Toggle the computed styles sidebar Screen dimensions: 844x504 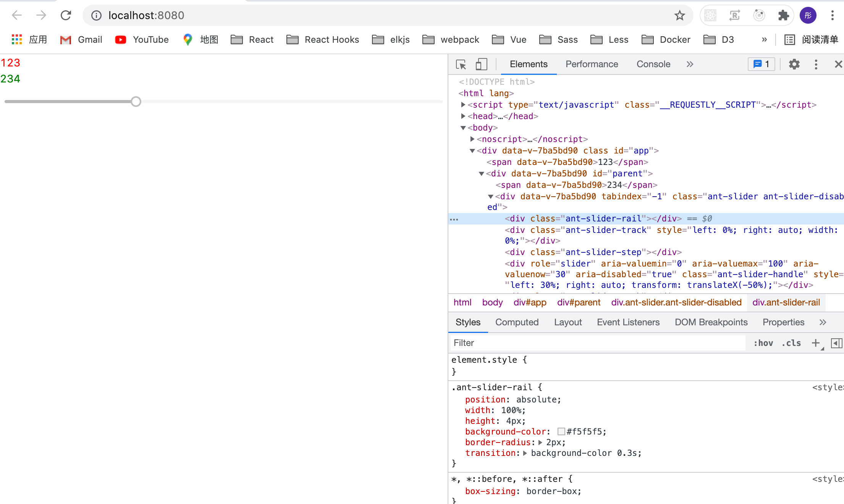pos(836,343)
